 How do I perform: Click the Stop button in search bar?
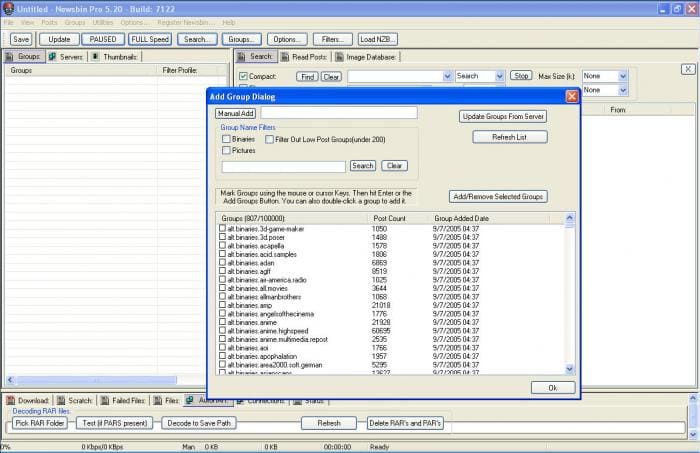521,76
